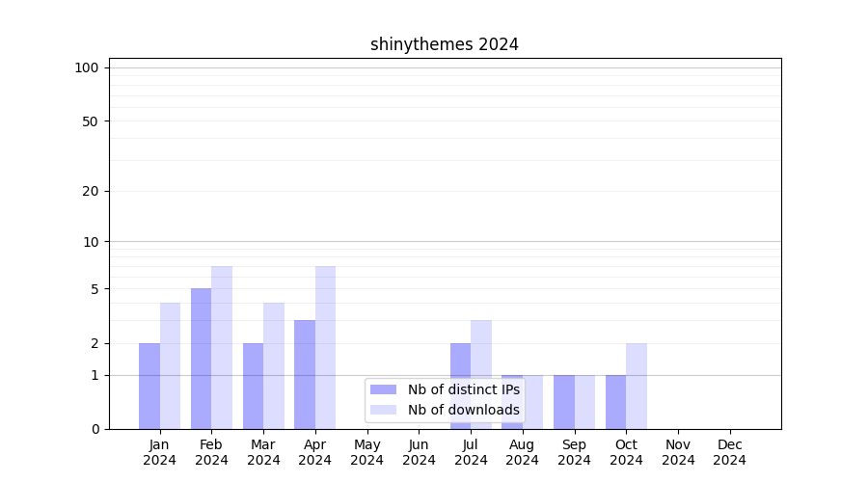This screenshot has height=482, width=868.
Task: Click the February distinct IPs bar
Action: click(x=201, y=359)
